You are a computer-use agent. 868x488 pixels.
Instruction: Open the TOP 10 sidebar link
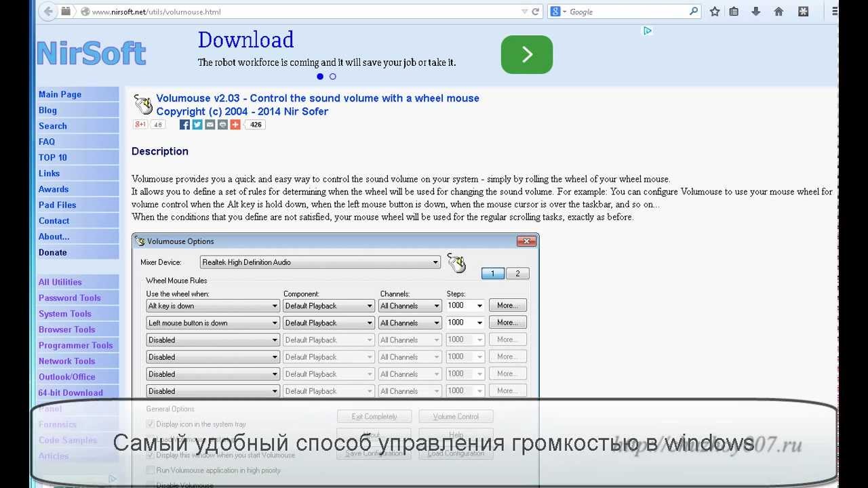[x=52, y=157]
